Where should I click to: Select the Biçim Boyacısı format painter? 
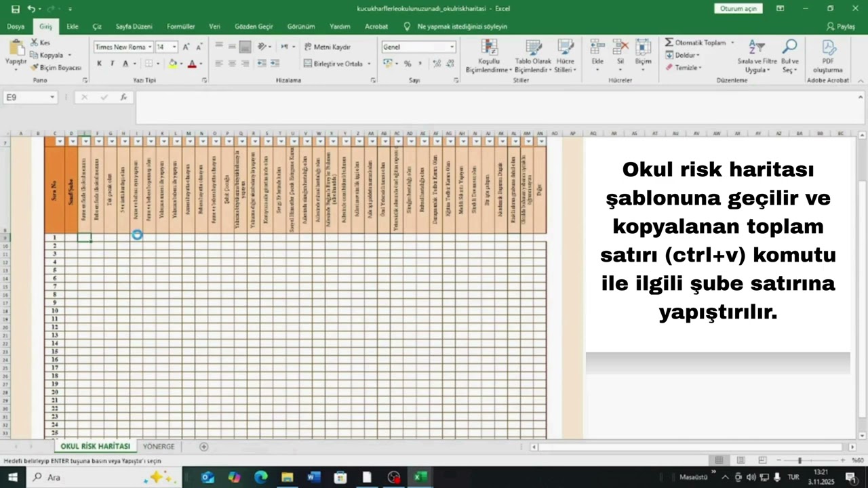(x=56, y=67)
